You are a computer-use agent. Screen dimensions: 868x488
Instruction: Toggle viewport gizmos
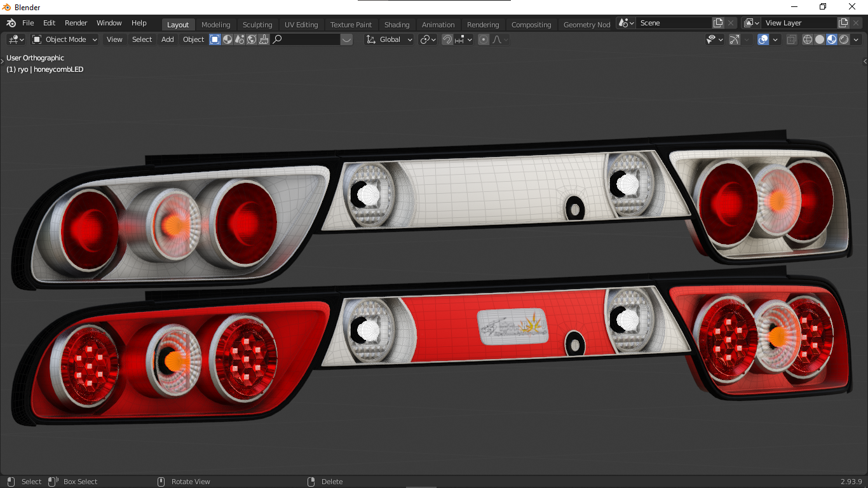[x=735, y=39]
